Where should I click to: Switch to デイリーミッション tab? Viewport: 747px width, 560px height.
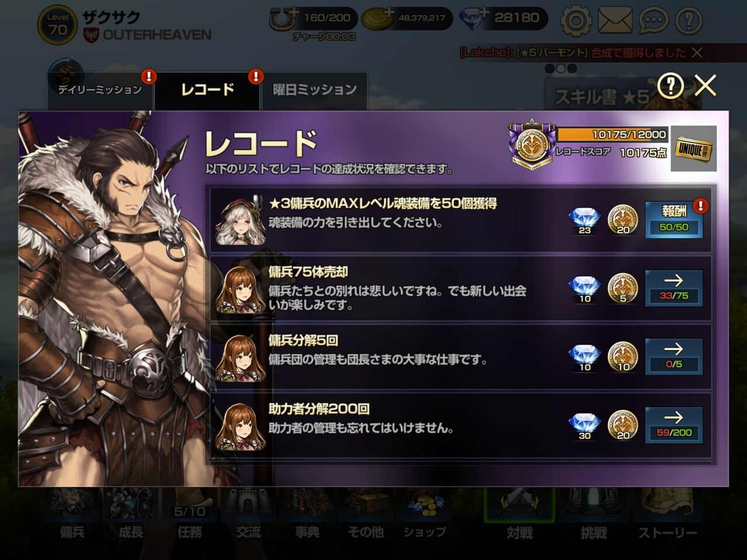[x=100, y=90]
